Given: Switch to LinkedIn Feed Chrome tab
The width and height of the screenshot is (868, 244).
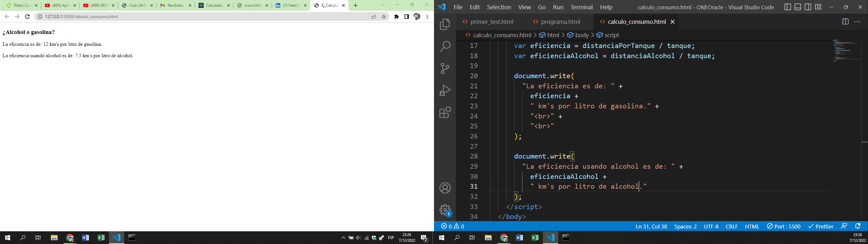Looking at the screenshot, I should click(x=291, y=5).
